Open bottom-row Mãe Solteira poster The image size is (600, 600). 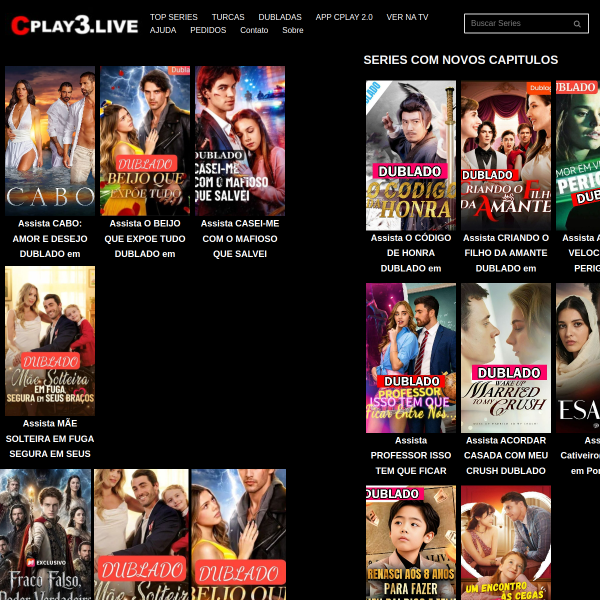tap(141, 535)
